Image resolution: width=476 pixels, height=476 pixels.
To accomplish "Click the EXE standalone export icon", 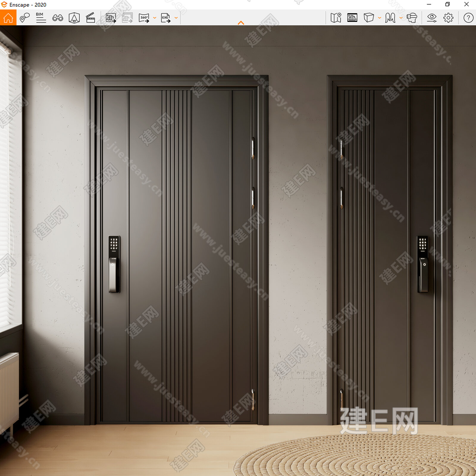I will [166, 18].
